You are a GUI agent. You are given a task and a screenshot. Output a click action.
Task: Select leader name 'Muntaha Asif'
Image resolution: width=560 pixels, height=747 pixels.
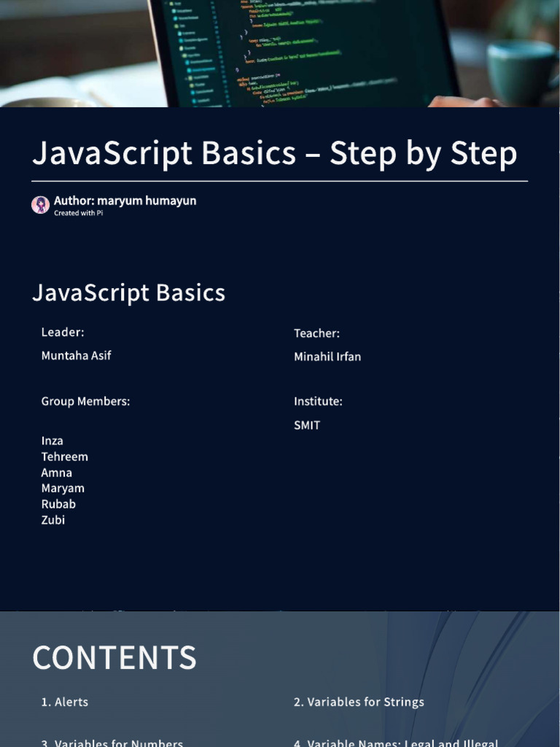tap(76, 355)
